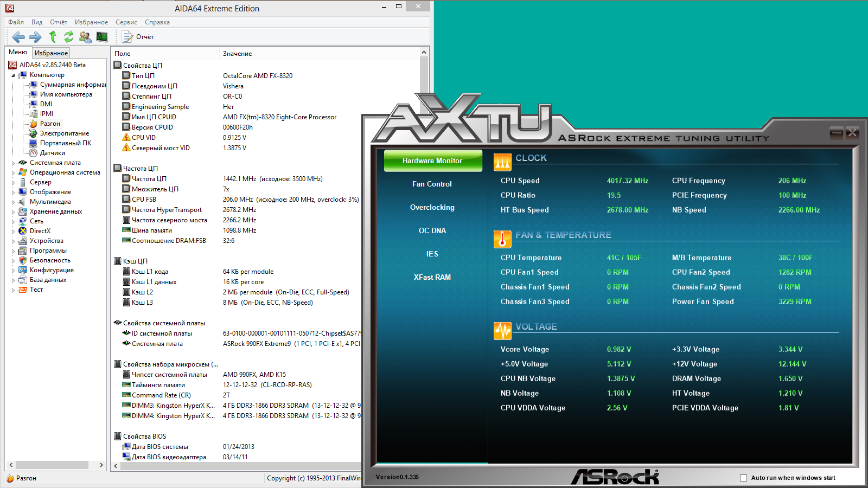Screen dimensions: 868x488
Task: Minimize the ASRock AXTU window
Action: (837, 132)
